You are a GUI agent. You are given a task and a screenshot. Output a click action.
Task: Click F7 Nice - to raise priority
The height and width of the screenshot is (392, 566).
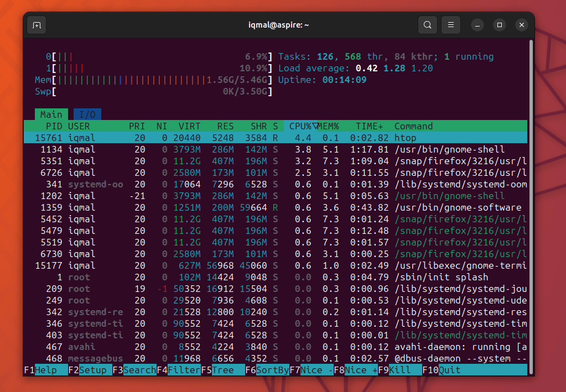point(311,370)
